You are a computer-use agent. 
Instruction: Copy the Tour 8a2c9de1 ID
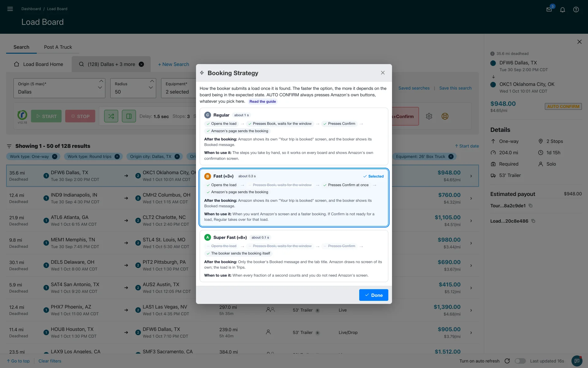(531, 206)
